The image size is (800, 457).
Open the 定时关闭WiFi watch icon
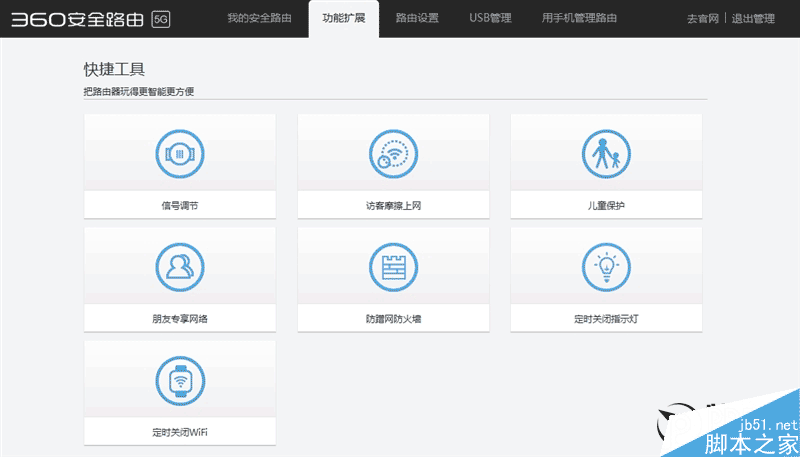pos(180,380)
